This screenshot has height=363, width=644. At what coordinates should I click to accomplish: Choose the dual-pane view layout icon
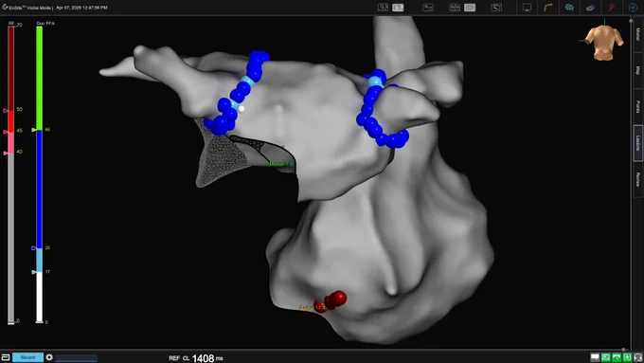coord(455,8)
